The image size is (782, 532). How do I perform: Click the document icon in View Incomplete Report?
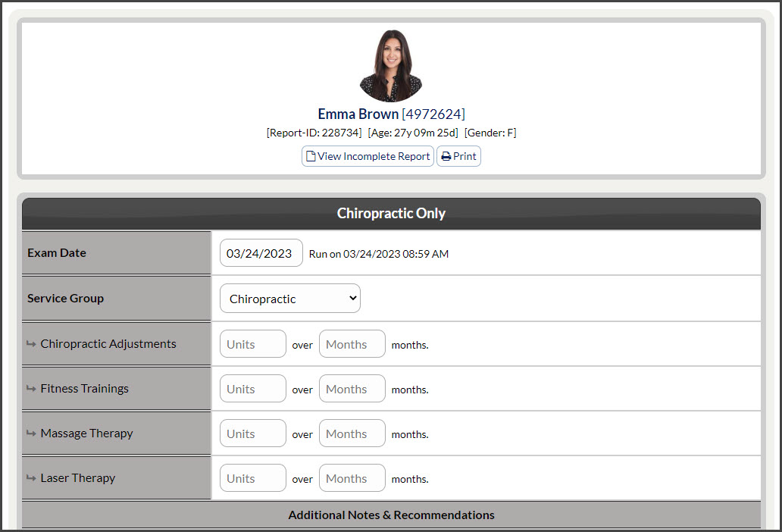(x=311, y=156)
